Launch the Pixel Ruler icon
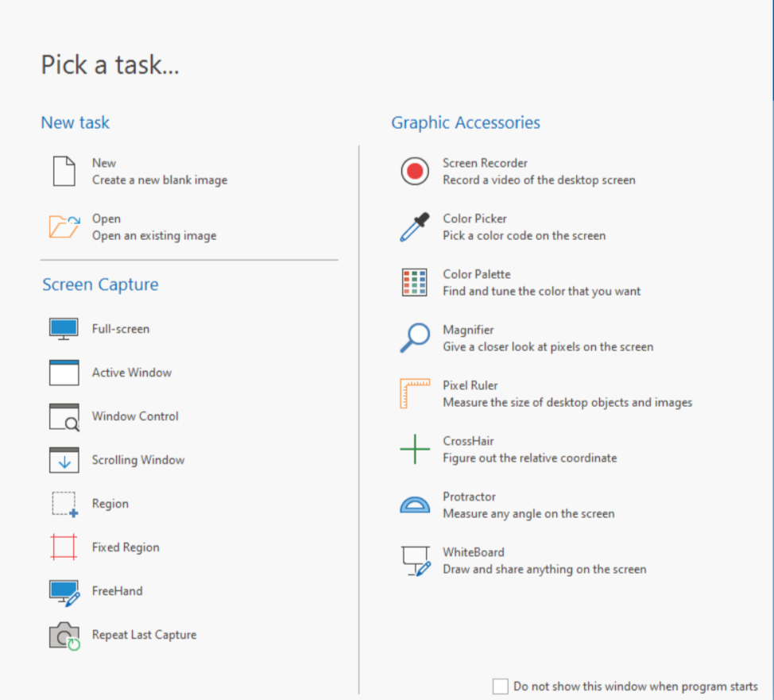Screen dimensions: 774x700 (x=415, y=393)
